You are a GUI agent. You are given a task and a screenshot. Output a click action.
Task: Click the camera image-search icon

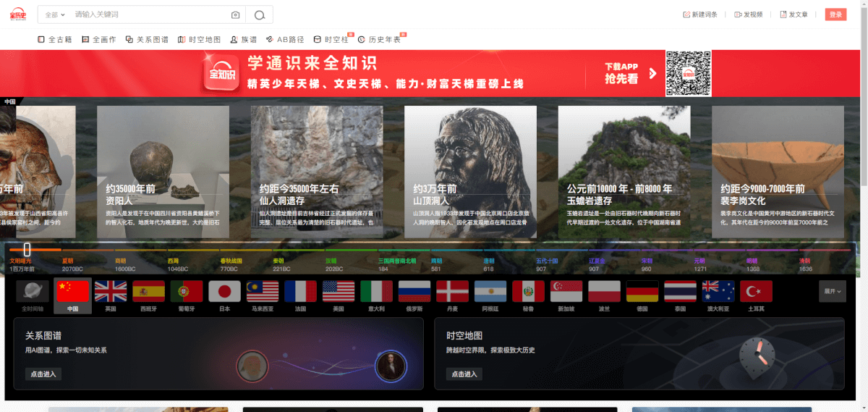point(235,14)
